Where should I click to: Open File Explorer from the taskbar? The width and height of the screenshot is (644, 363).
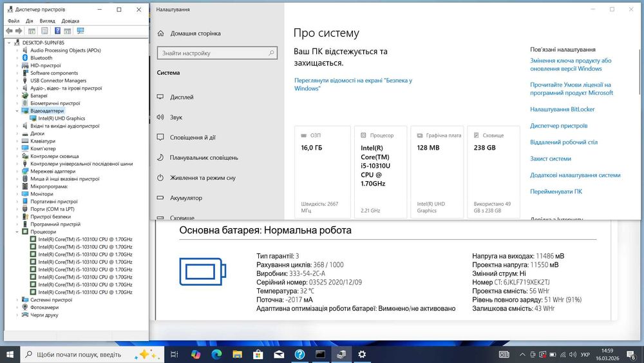[x=238, y=355]
